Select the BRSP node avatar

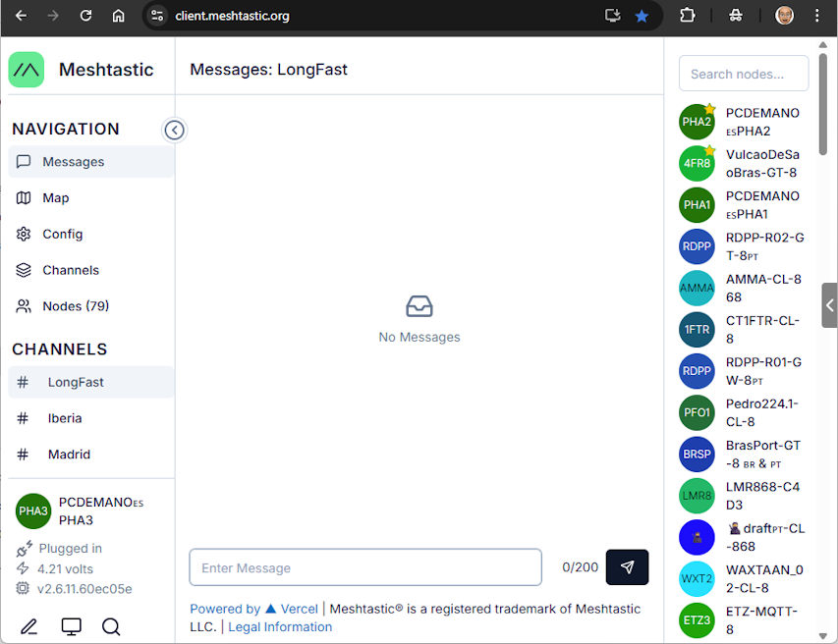pos(697,455)
